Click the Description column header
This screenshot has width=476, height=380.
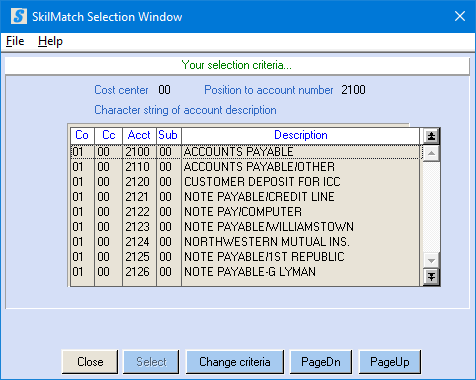(x=300, y=135)
